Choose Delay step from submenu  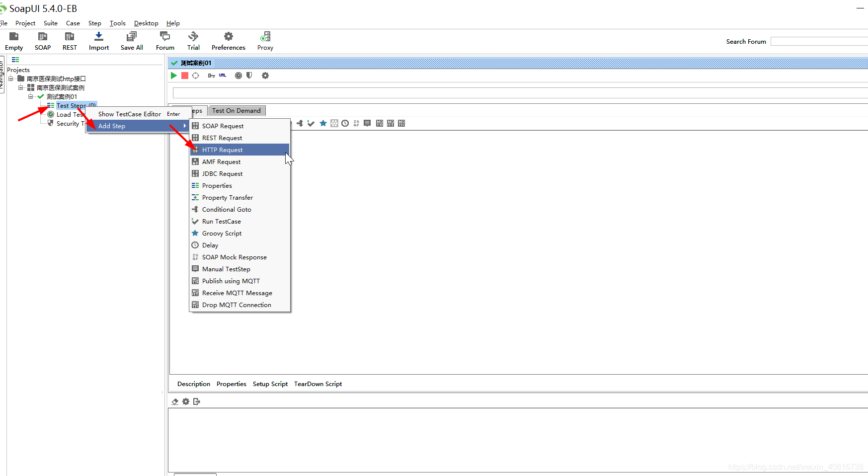click(239, 245)
